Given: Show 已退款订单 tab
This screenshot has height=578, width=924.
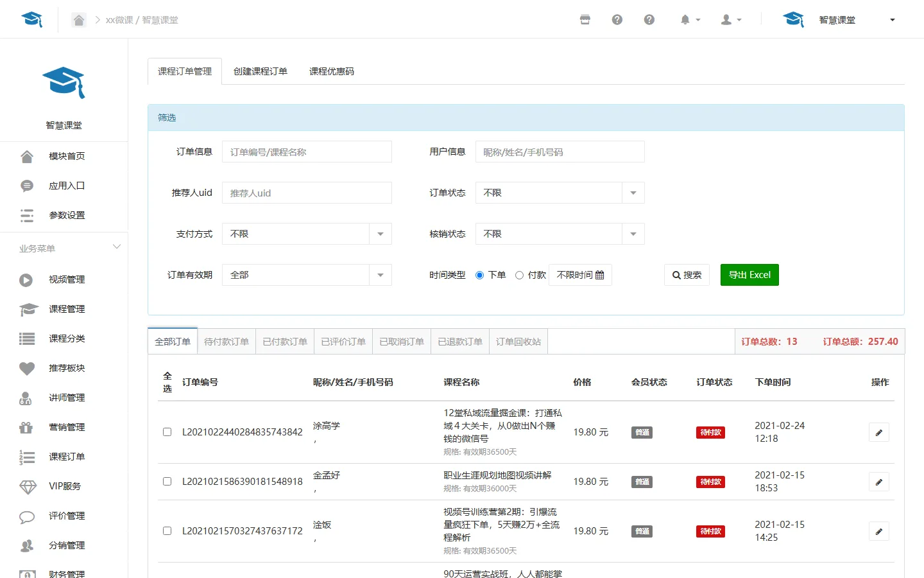Looking at the screenshot, I should click(460, 342).
